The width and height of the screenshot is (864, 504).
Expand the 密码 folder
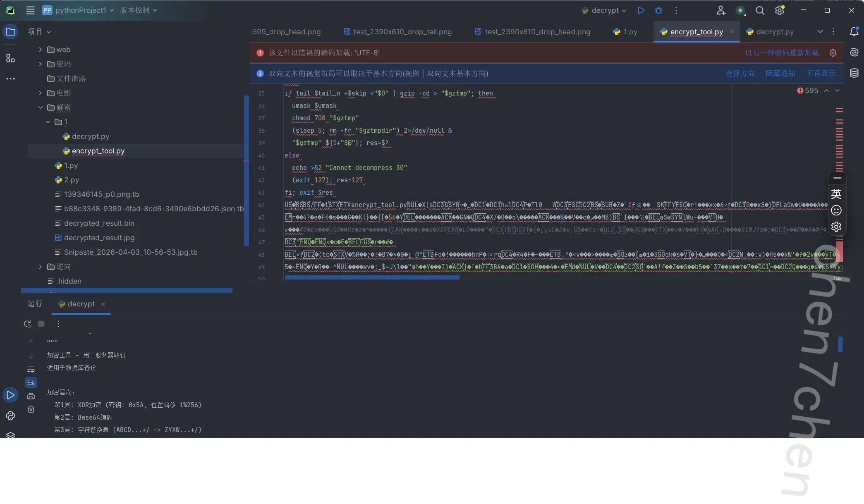[x=40, y=64]
